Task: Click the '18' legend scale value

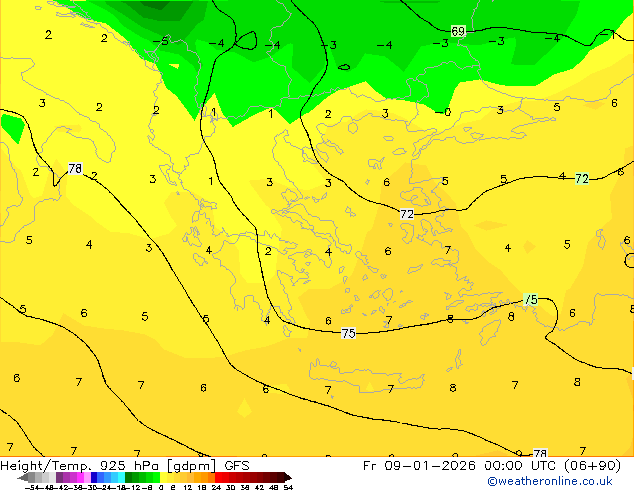Action: [x=202, y=487]
